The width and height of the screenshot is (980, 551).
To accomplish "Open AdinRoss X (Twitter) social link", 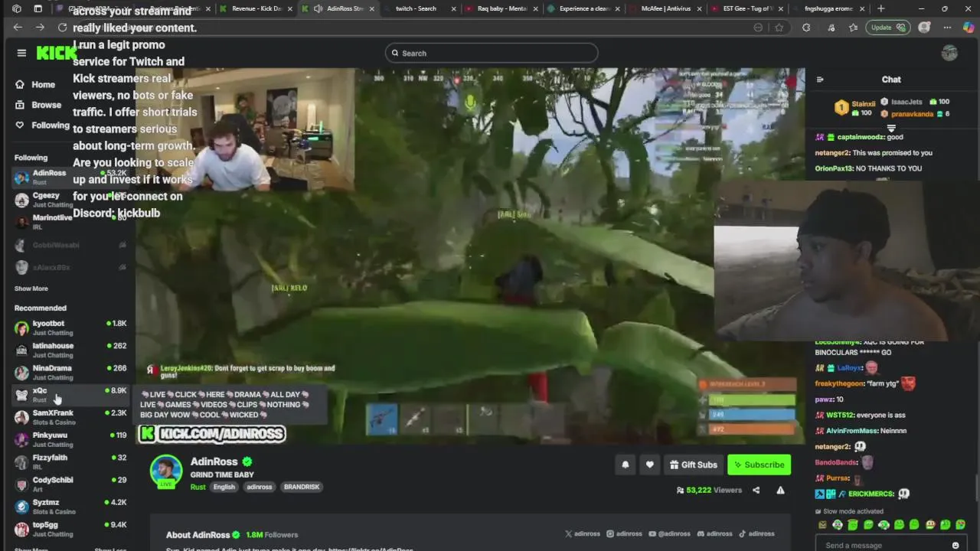I will (583, 533).
